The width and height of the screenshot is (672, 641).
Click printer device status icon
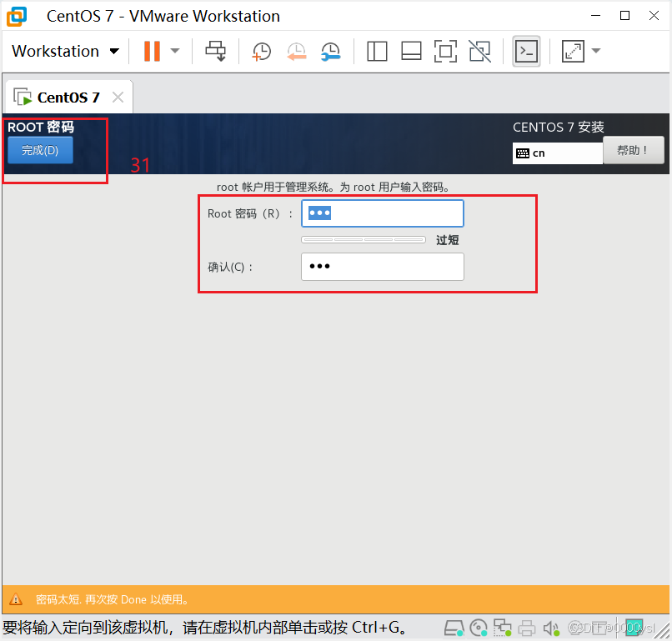[x=527, y=628]
